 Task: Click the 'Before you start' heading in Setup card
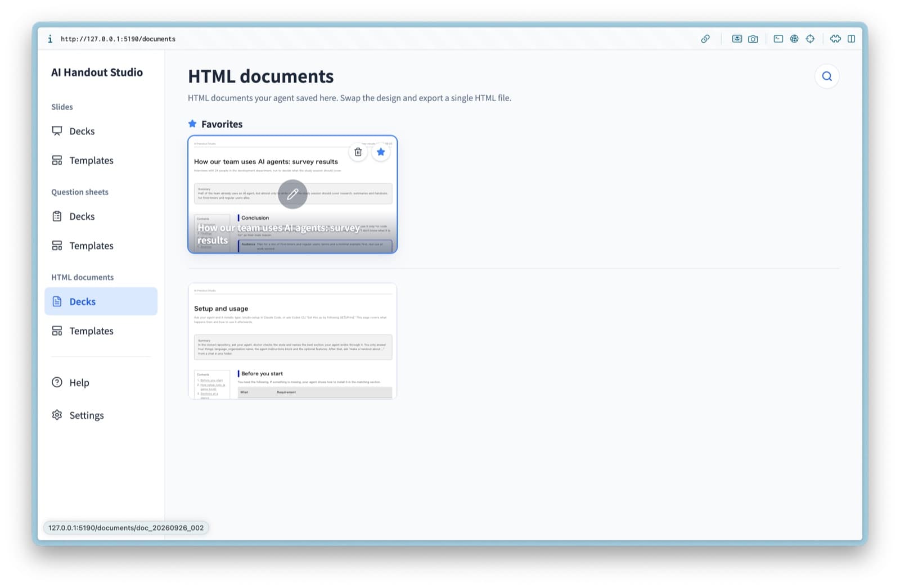(x=262, y=373)
